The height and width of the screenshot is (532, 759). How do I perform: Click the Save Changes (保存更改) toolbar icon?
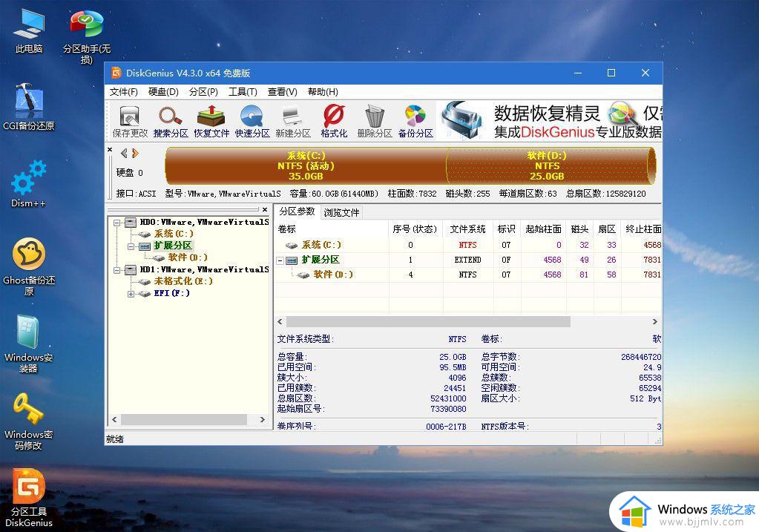(x=130, y=121)
